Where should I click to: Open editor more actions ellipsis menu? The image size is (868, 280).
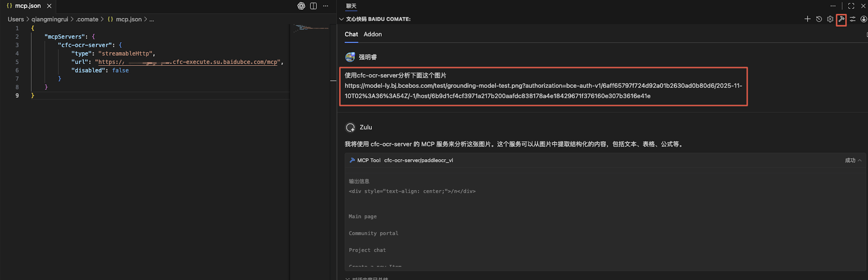(325, 6)
